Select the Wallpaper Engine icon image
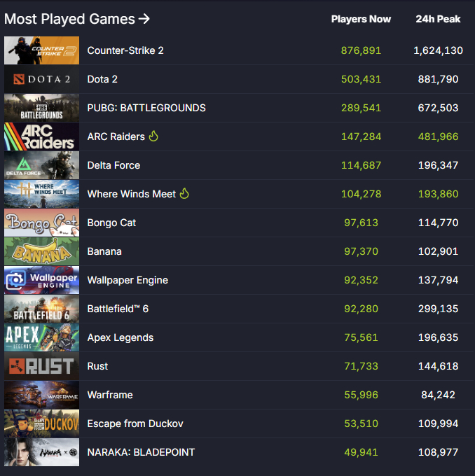 41,280
